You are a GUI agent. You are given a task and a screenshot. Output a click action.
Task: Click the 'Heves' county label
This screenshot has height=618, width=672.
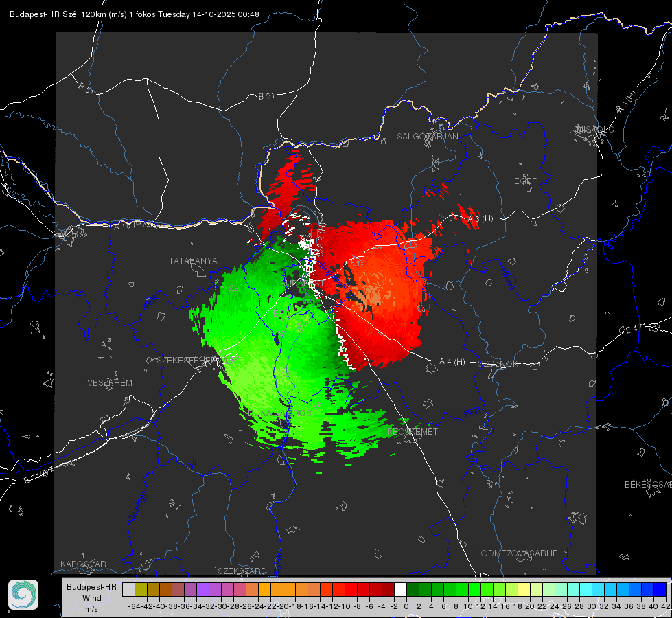tap(507, 279)
